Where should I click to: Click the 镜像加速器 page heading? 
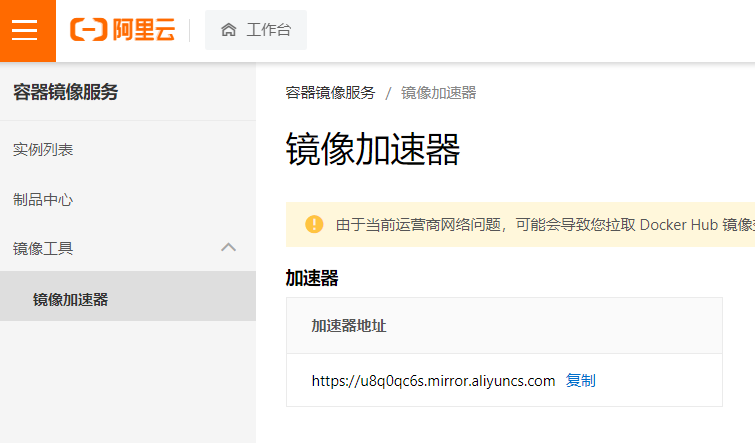coord(373,150)
